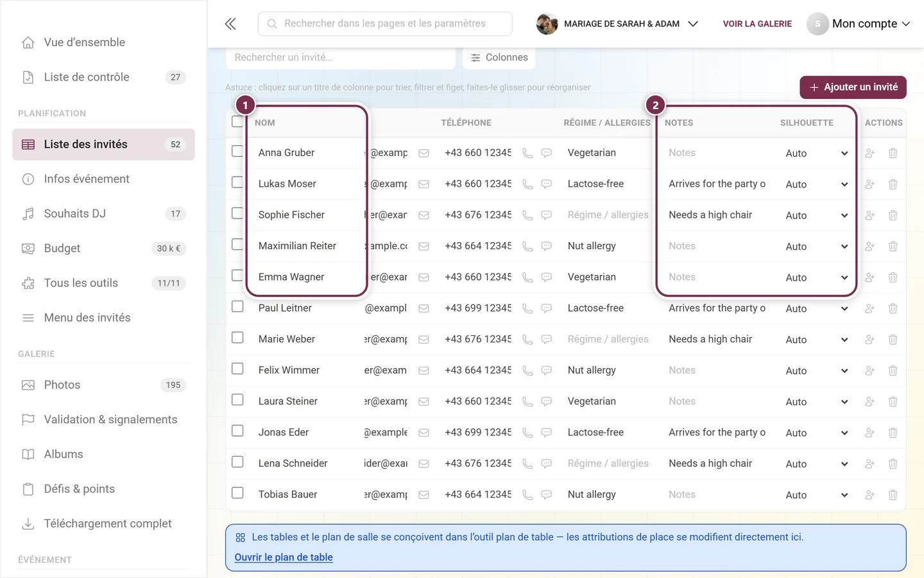The image size is (924, 578).
Task: Delete Paul Leitner with the trash icon
Action: (x=893, y=308)
